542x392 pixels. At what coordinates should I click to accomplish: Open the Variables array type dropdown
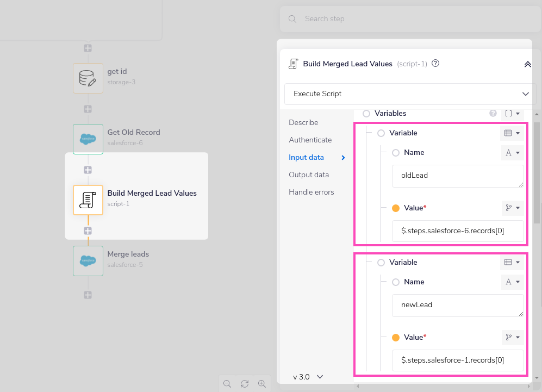pyautogui.click(x=512, y=114)
